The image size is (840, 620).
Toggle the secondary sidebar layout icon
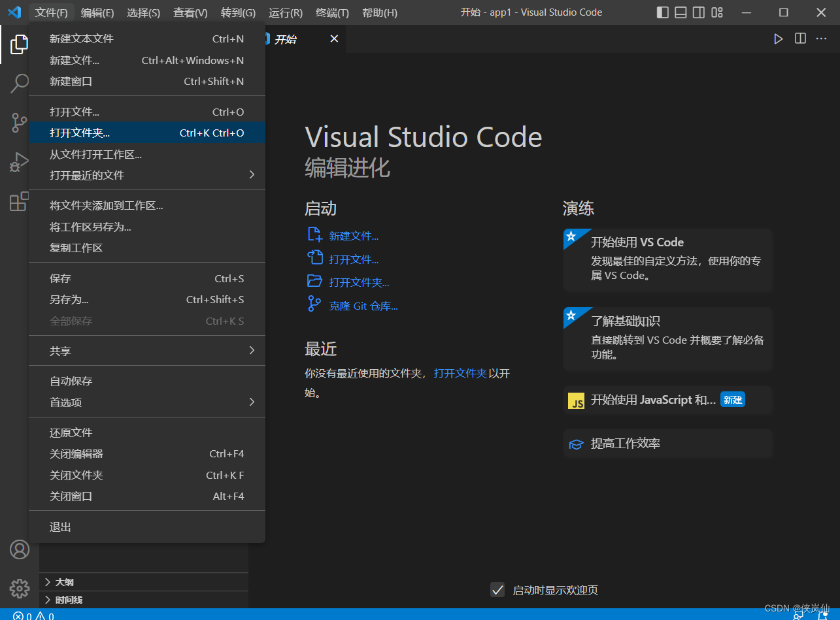point(699,12)
